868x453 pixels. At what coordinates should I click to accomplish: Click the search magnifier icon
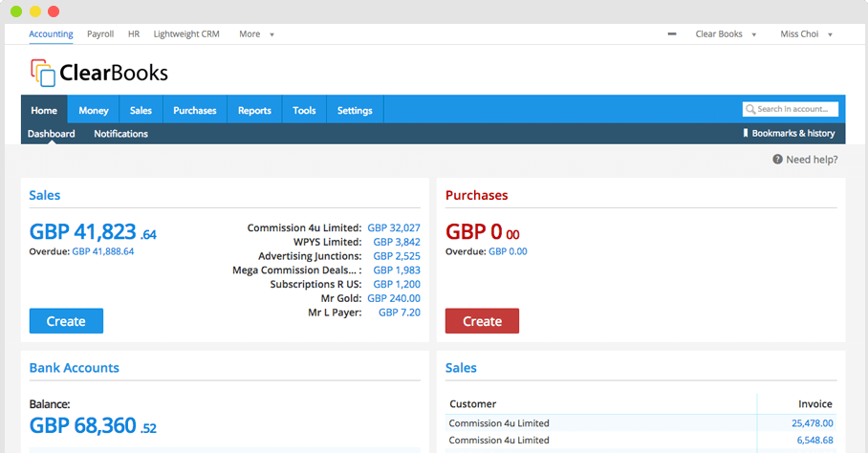click(750, 110)
